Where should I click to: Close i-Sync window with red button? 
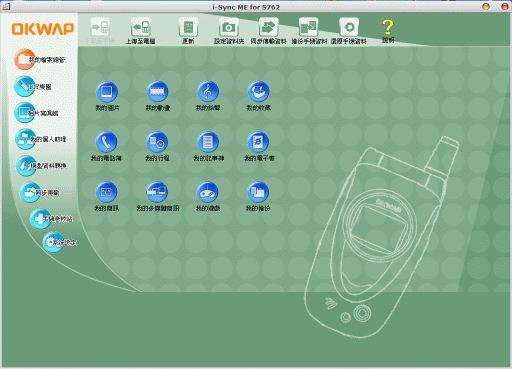tap(505, 6)
